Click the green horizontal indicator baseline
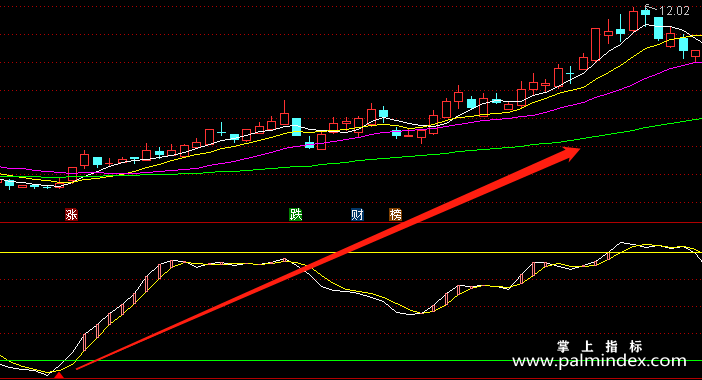Viewport: 702px width, 380px height. (x=351, y=360)
